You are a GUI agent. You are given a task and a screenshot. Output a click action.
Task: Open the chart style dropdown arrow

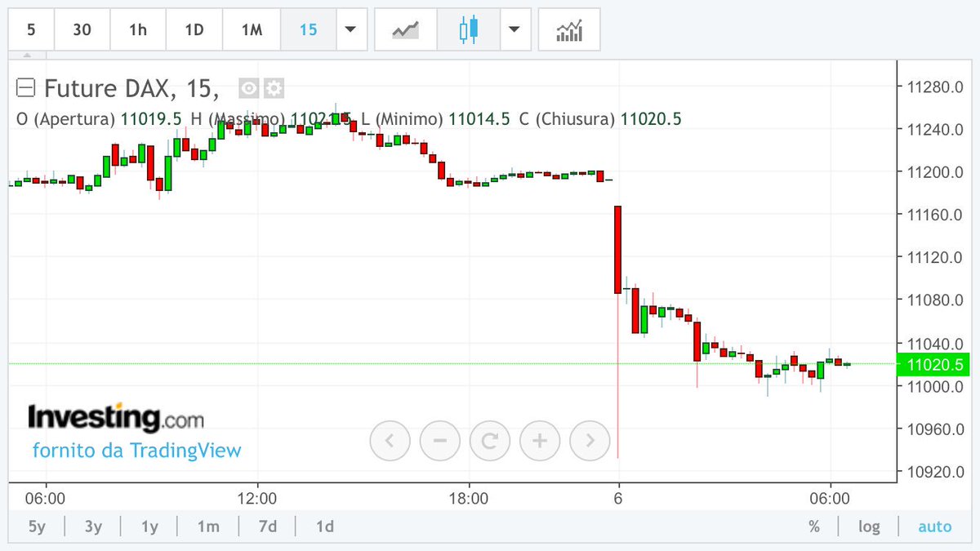point(514,30)
